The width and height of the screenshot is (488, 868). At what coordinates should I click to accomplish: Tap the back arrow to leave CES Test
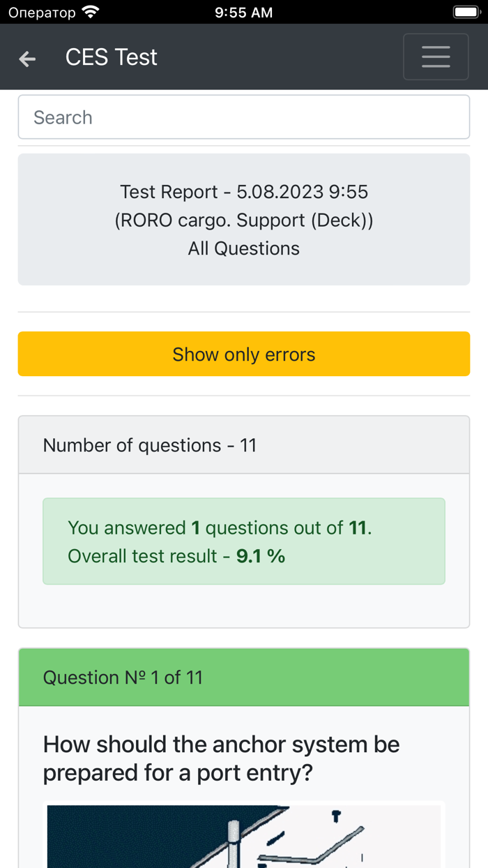pyautogui.click(x=26, y=59)
